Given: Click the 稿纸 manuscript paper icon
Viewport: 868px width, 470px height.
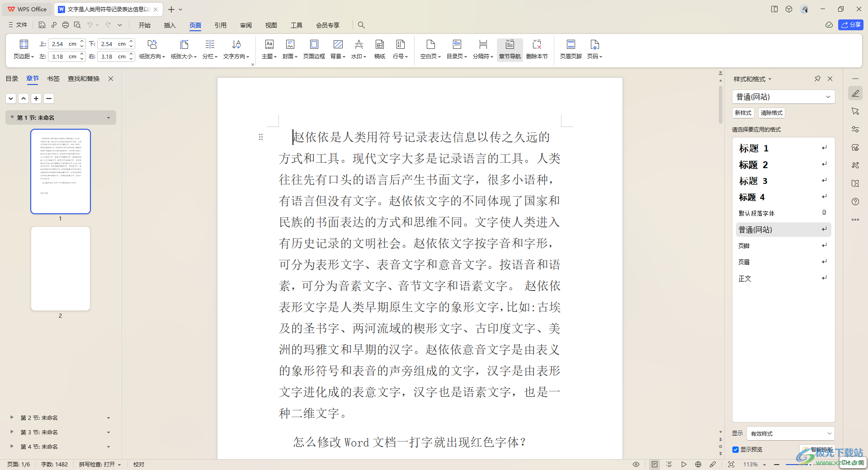Looking at the screenshot, I should pos(380,44).
